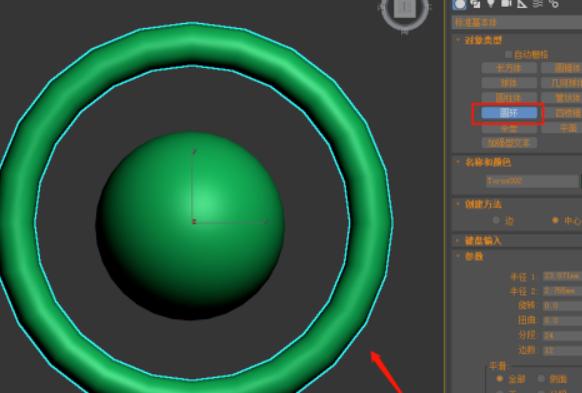Viewport: 582px width, 393px height.
Task: Click the 旋转 value field
Action: (562, 306)
